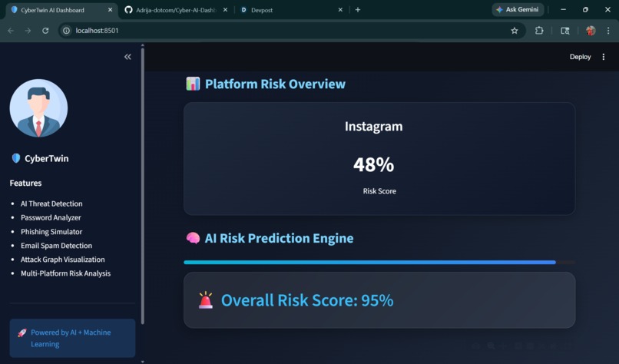Image resolution: width=619 pixels, height=364 pixels.
Task: Click the siren icon beside Overall Risk Score
Action: click(x=206, y=300)
